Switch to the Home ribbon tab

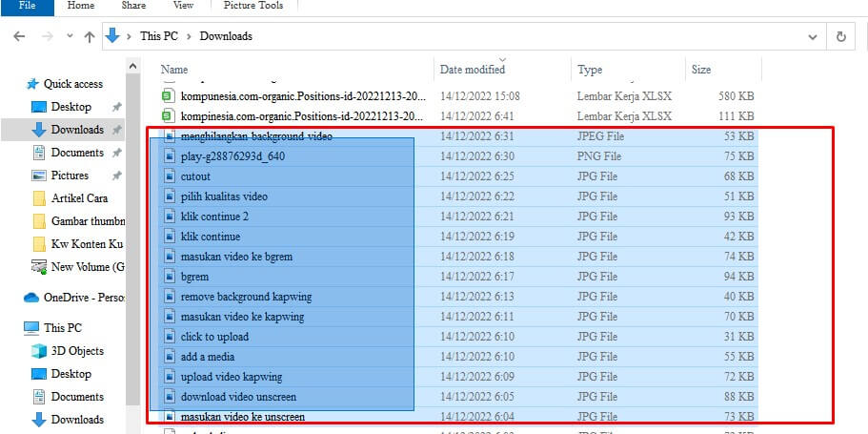coord(81,6)
